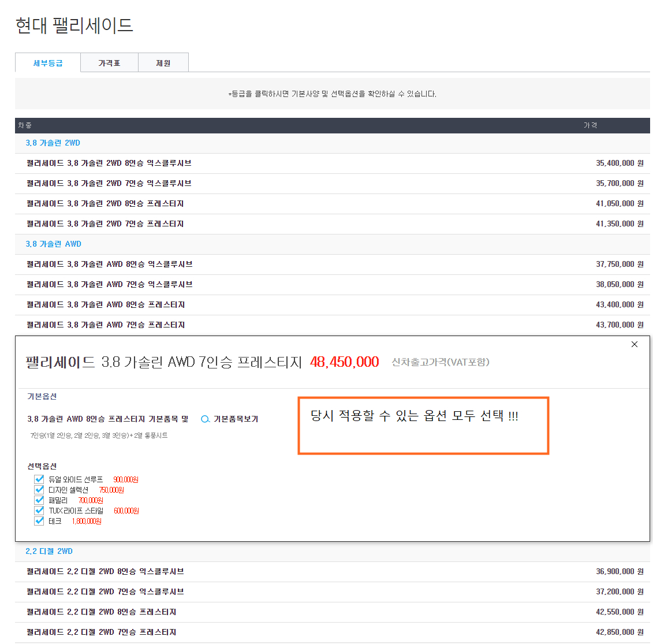
Task: Expand 3.8 가솔린 2WD 8인승 익스클루시브 row
Action: [x=333, y=163]
